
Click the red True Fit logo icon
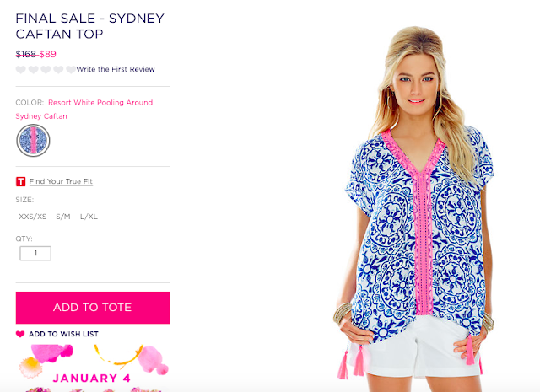20,181
